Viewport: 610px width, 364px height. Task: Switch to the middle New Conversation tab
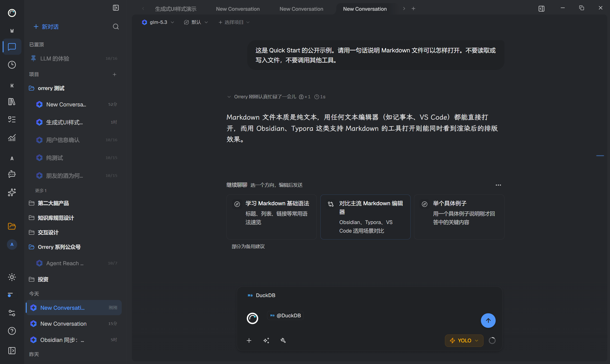(x=301, y=9)
